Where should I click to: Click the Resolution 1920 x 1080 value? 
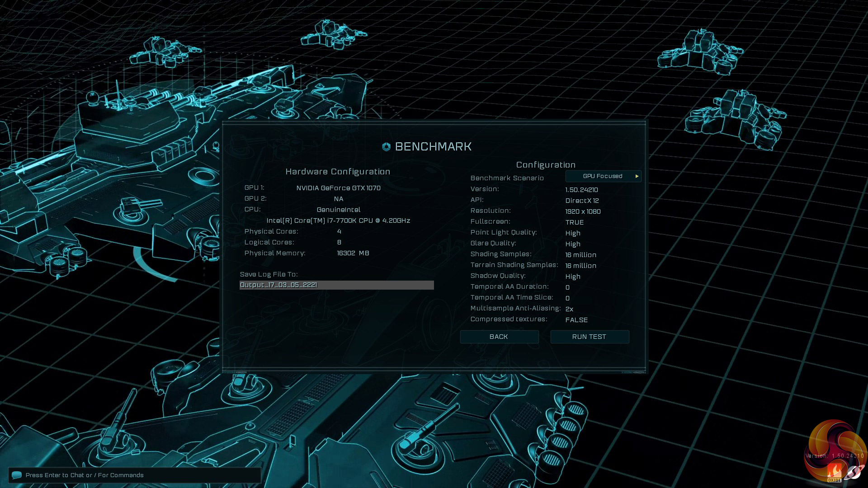point(583,211)
